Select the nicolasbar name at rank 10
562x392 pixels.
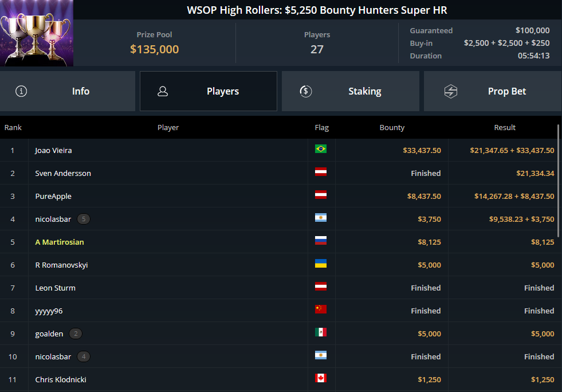(x=53, y=357)
